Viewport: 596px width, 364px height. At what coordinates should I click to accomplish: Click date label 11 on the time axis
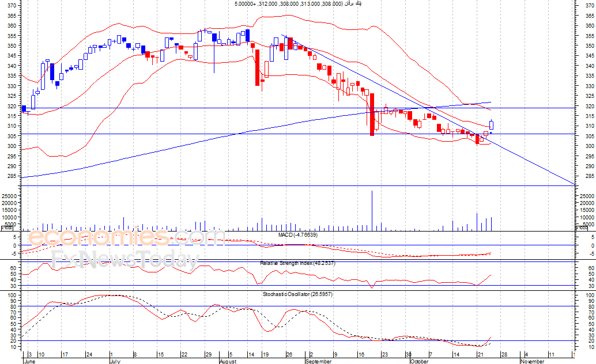[552, 355]
